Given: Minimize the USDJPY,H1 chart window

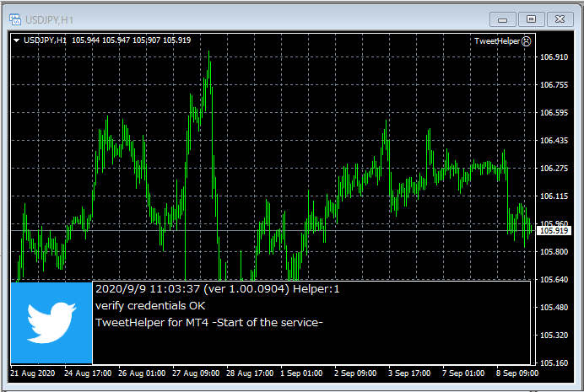Looking at the screenshot, I should coord(502,19).
